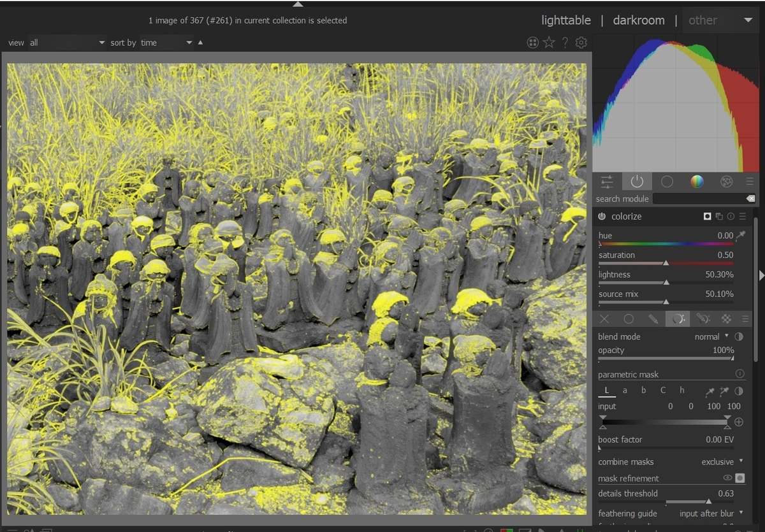765x532 pixels.
Task: Click the modules panel scrollbar
Action: coord(756,290)
